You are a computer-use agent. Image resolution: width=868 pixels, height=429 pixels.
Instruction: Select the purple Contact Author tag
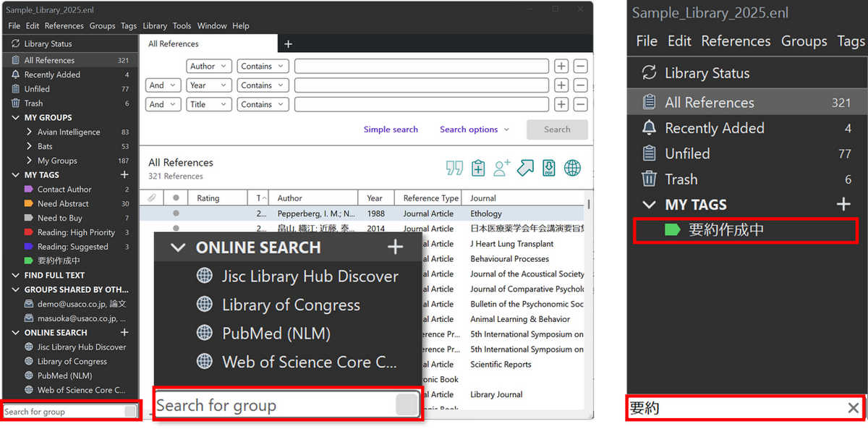point(64,190)
